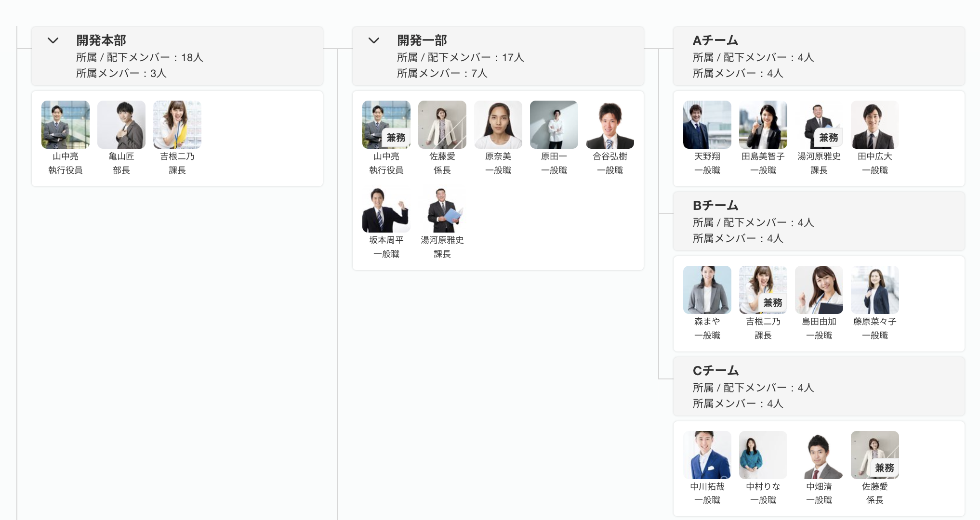Click the Cチーム team title

coord(715,371)
